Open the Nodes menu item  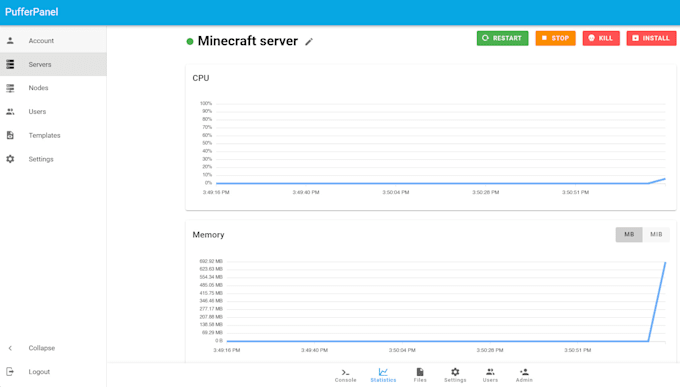pos(53,88)
